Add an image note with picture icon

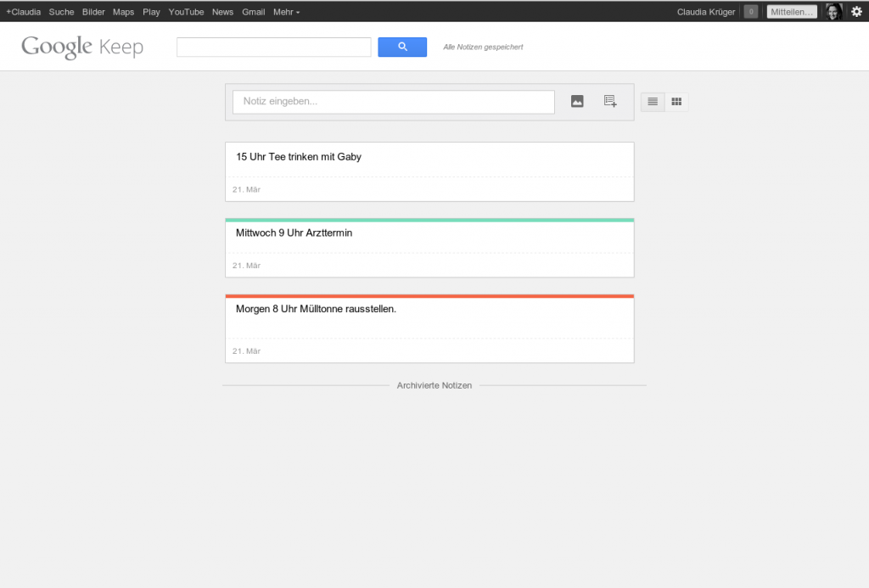pos(577,102)
